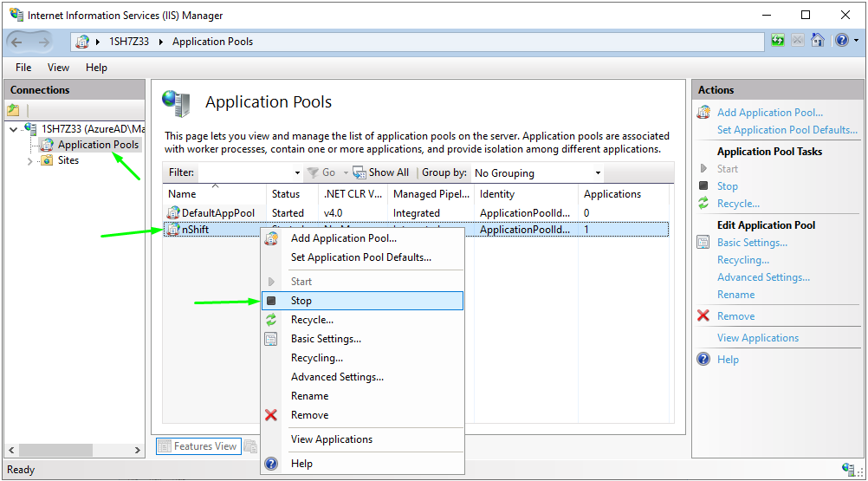
Task: Click the refresh icon in the top toolbar
Action: click(778, 41)
